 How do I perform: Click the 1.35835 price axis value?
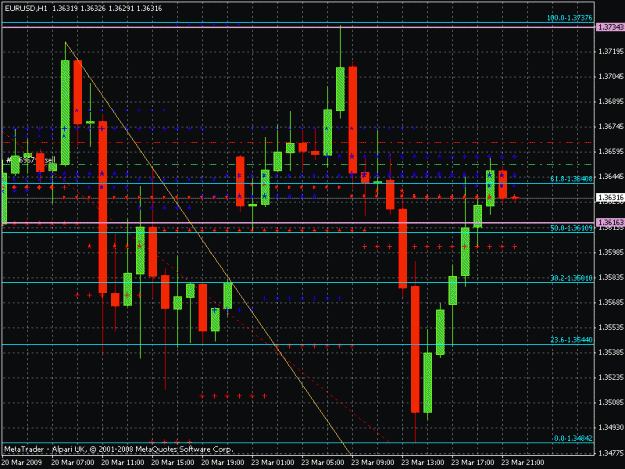(x=610, y=277)
